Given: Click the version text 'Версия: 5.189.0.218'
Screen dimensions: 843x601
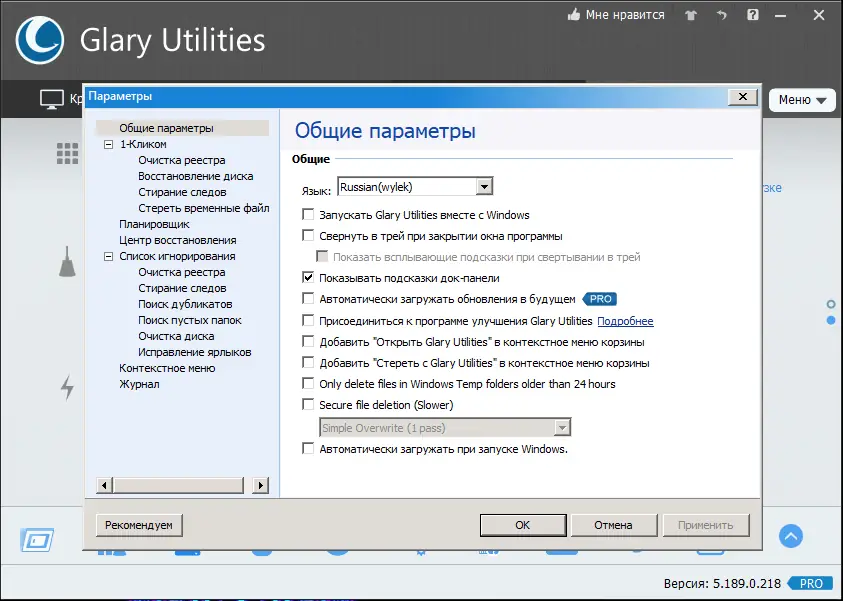Looking at the screenshot, I should pos(722,584).
